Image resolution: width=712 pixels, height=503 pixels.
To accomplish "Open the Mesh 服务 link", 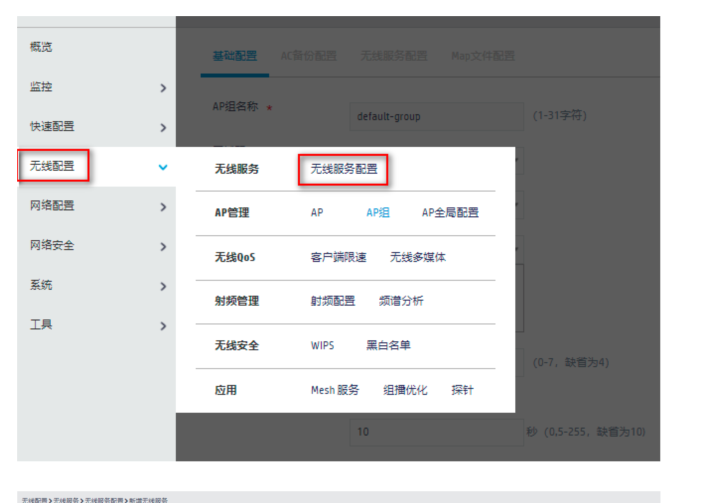I will pyautogui.click(x=335, y=390).
